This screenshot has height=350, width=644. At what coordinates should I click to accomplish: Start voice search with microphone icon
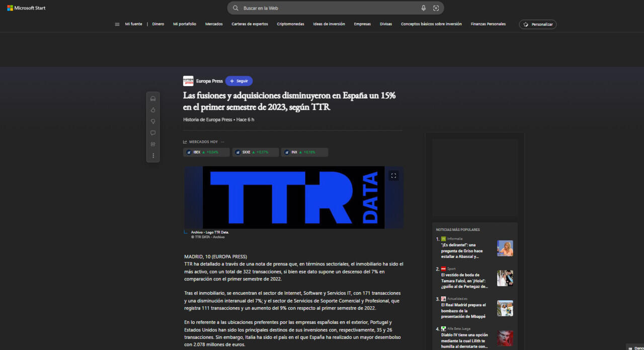tap(424, 8)
